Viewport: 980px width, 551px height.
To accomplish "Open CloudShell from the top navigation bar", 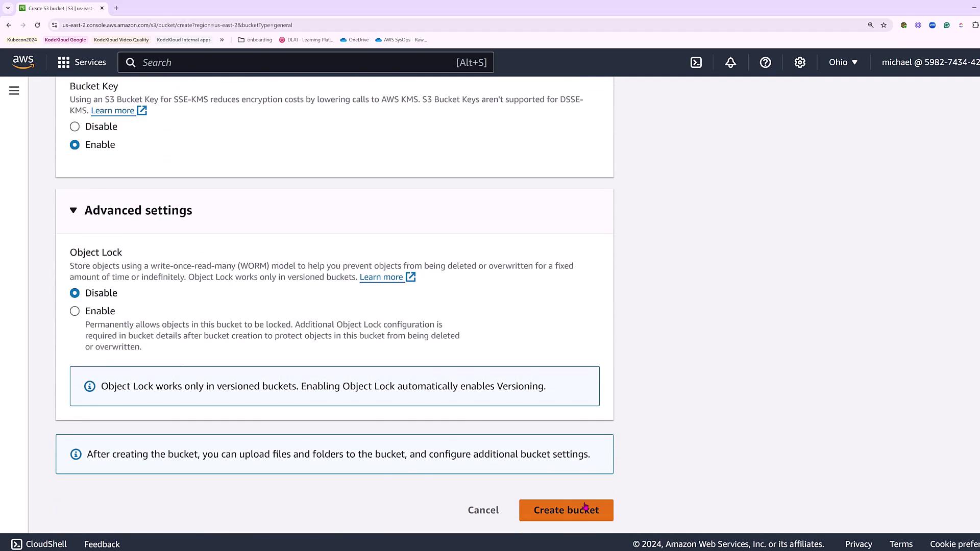I will (x=696, y=62).
